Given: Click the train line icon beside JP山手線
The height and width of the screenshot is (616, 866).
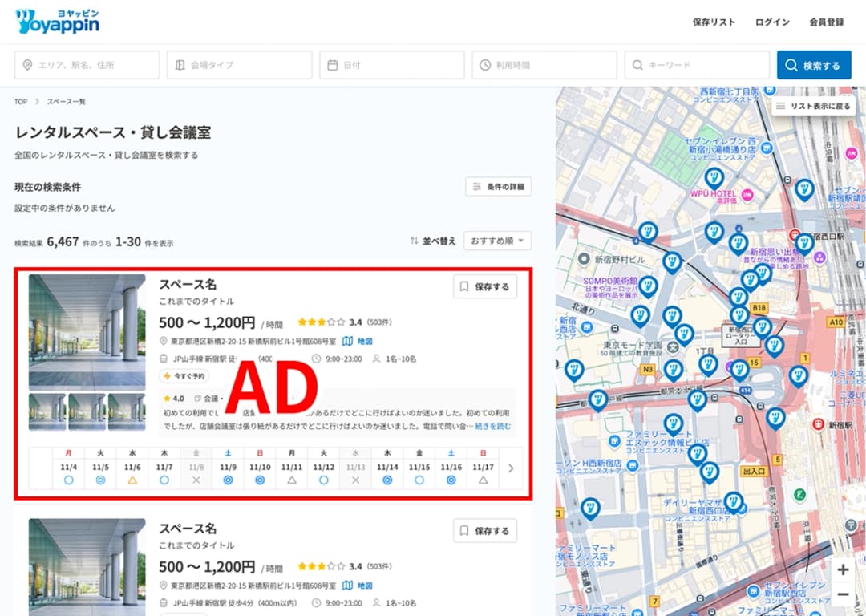Looking at the screenshot, I should coord(162,359).
